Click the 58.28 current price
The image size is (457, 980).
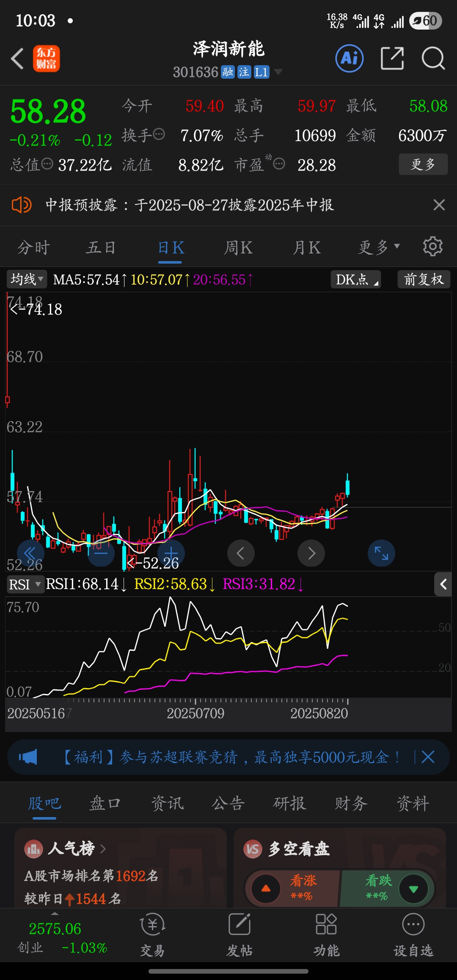click(48, 112)
